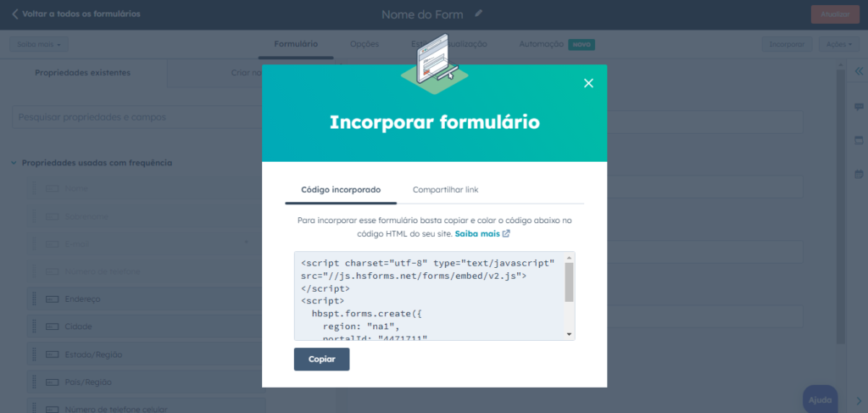Click the Pesquisar propriedades e campos field

pos(136,117)
